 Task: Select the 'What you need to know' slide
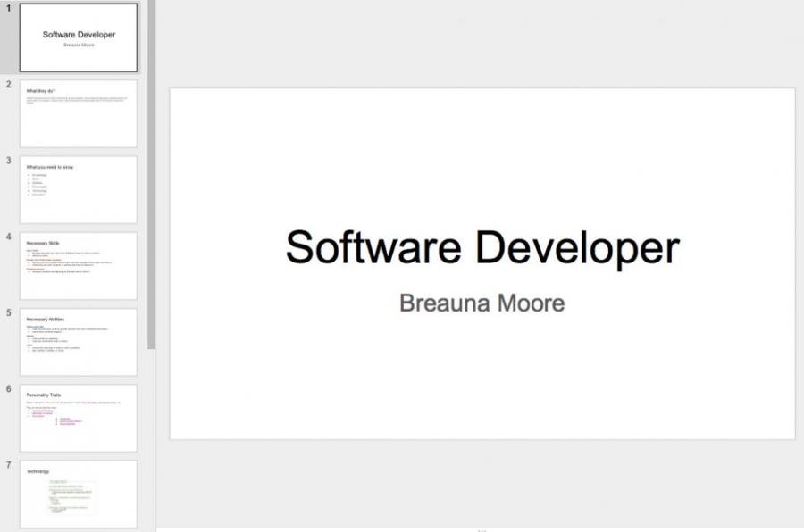[79, 189]
